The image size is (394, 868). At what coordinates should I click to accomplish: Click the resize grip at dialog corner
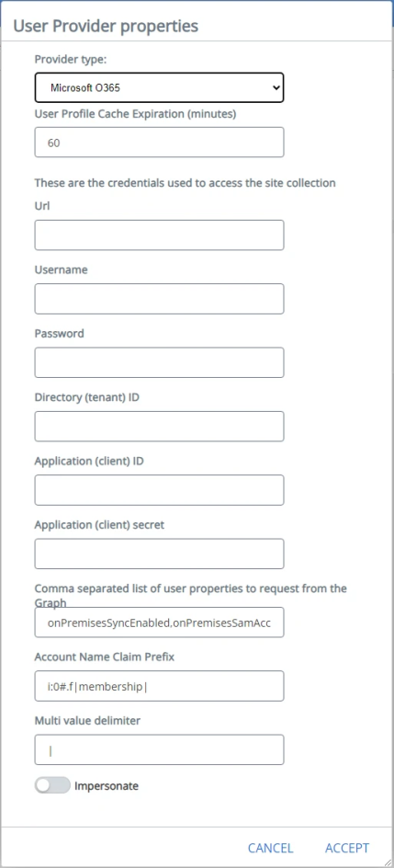tap(388, 862)
